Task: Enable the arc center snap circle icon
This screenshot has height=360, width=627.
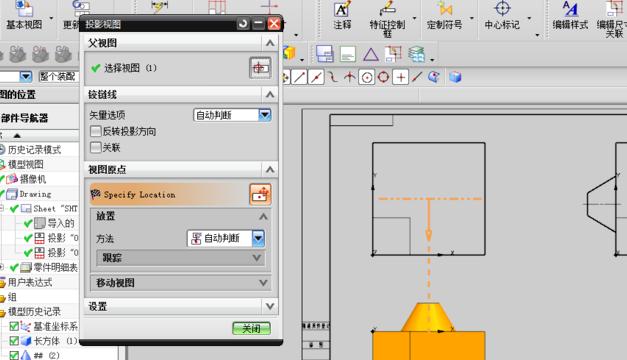Action: click(366, 77)
